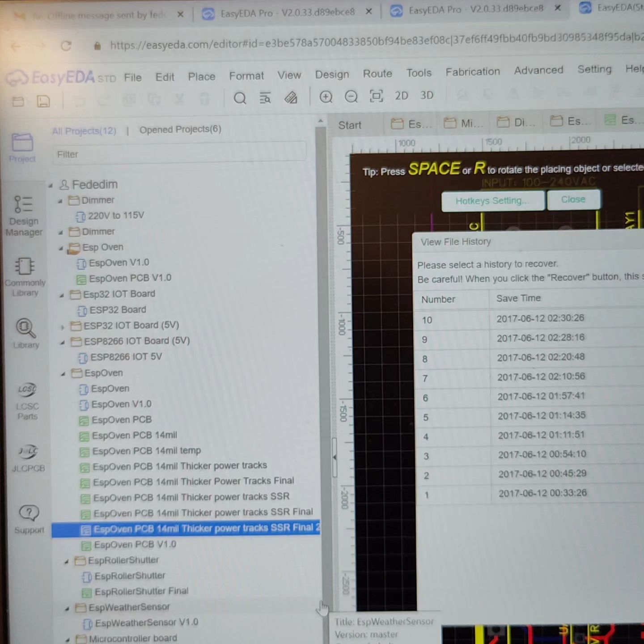Open the Support sidebar icon
The width and height of the screenshot is (644, 644).
click(29, 519)
